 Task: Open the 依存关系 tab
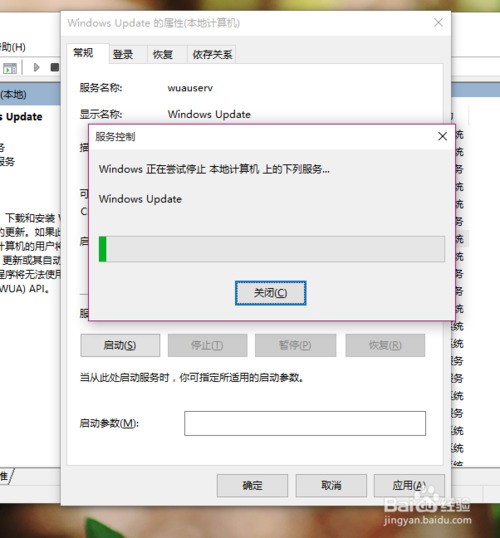point(212,54)
